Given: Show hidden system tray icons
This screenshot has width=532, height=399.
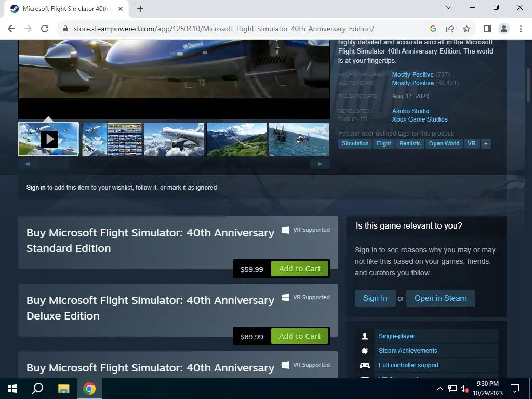Looking at the screenshot, I should 440,389.
